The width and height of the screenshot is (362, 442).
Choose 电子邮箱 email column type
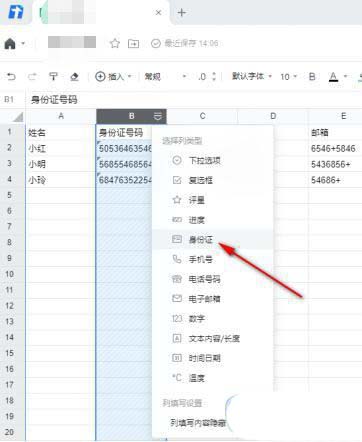tap(212, 299)
